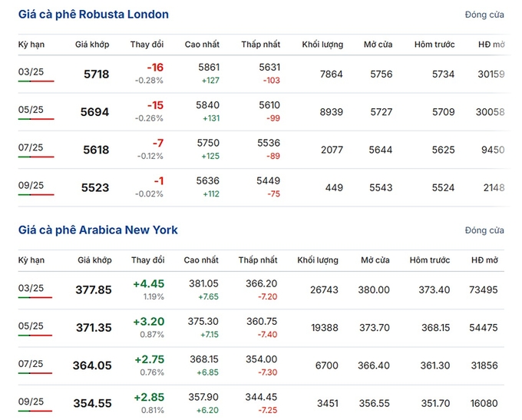Click the Mở cửa header in Arabica table
The width and height of the screenshot is (522, 420).
pyautogui.click(x=374, y=260)
